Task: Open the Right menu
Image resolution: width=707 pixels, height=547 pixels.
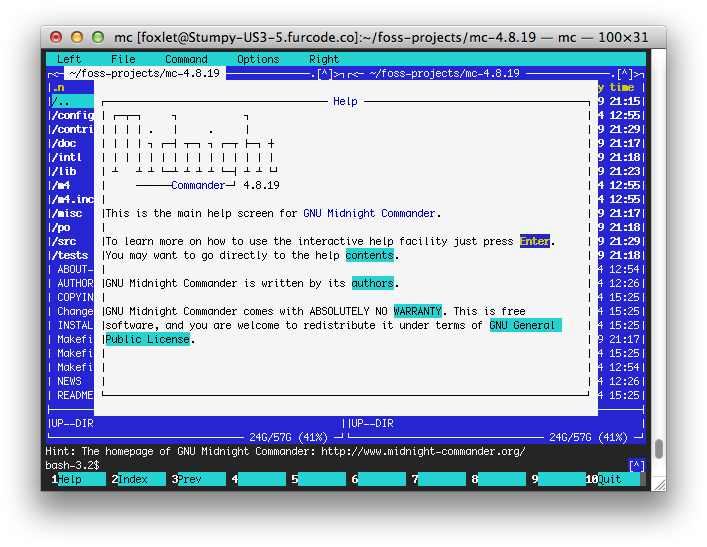Action: [x=324, y=59]
